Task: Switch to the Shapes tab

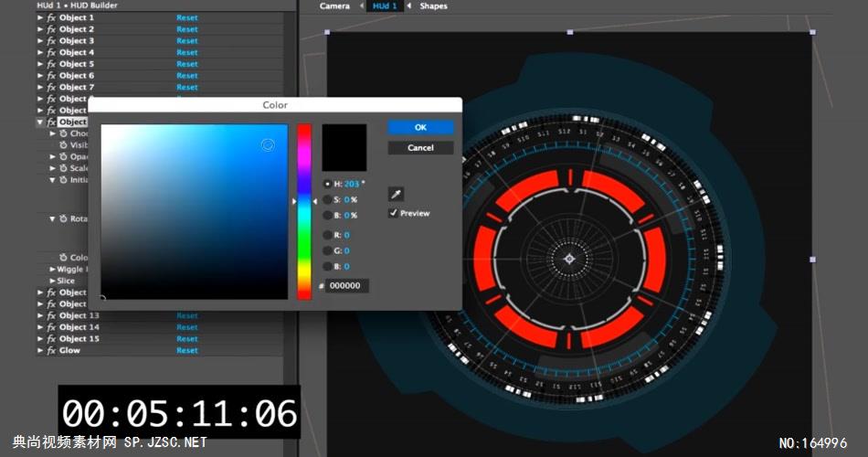Action: point(433,6)
